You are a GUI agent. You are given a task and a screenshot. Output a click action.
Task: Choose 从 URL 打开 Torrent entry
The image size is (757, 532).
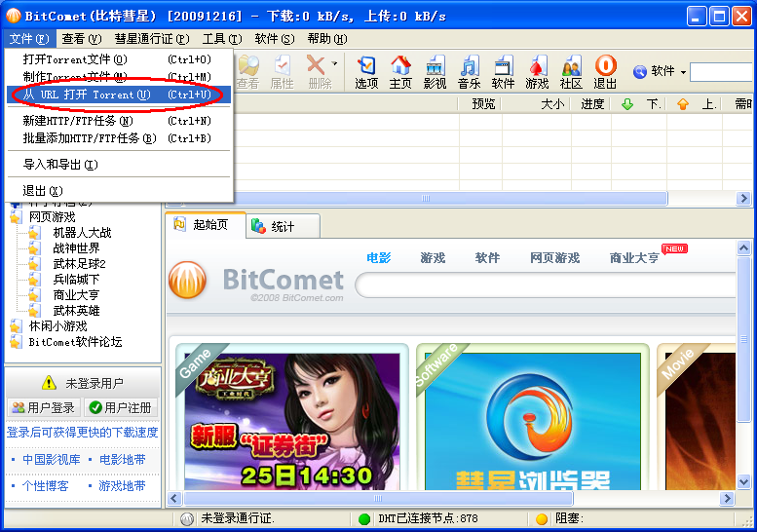click(119, 95)
